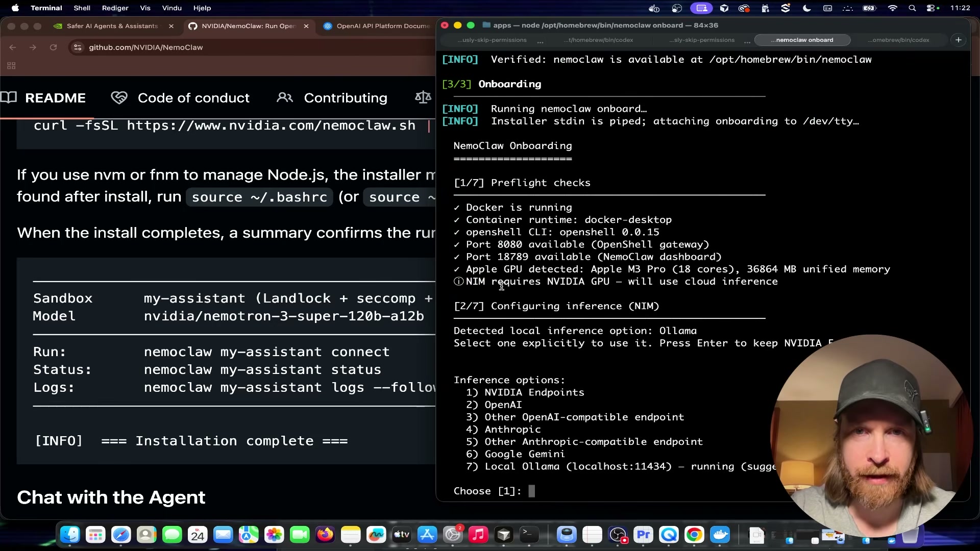Close the NVIDIA/NemoClaw browser tab
Image resolution: width=980 pixels, height=551 pixels.
click(x=306, y=26)
